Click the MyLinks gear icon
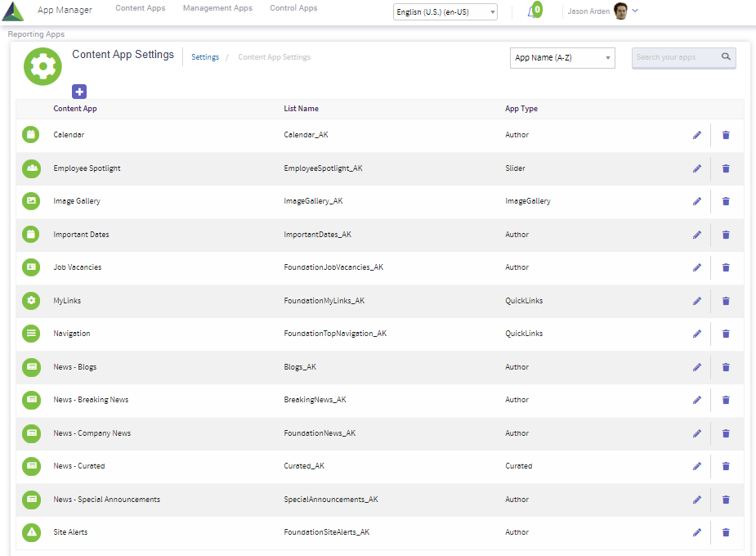The height and width of the screenshot is (556, 756). pos(31,301)
